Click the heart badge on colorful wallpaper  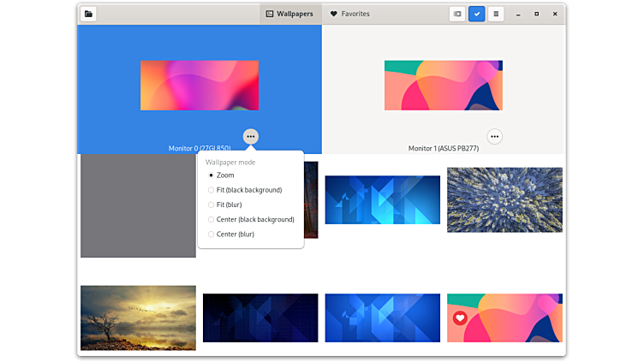click(x=460, y=318)
